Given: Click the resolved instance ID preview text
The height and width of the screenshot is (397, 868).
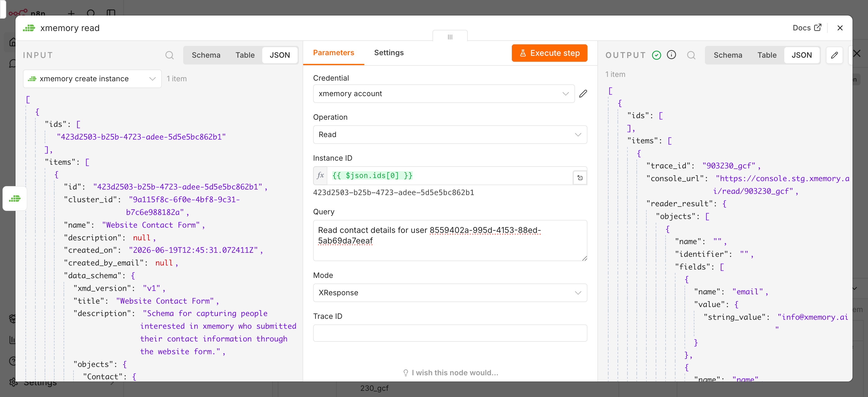Looking at the screenshot, I should tap(393, 192).
